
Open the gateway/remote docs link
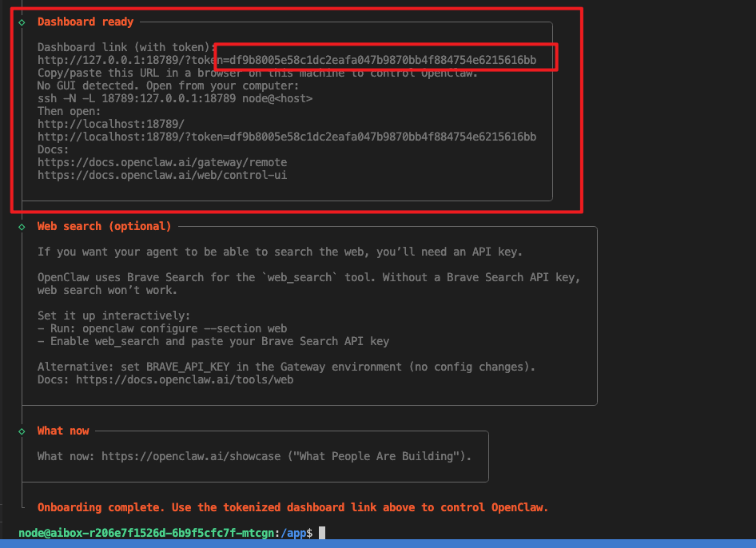click(161, 162)
